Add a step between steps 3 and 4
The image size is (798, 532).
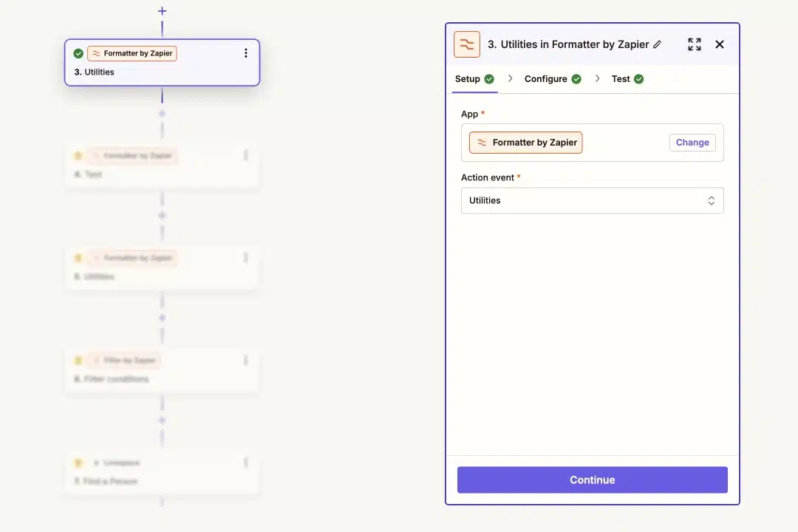point(162,114)
